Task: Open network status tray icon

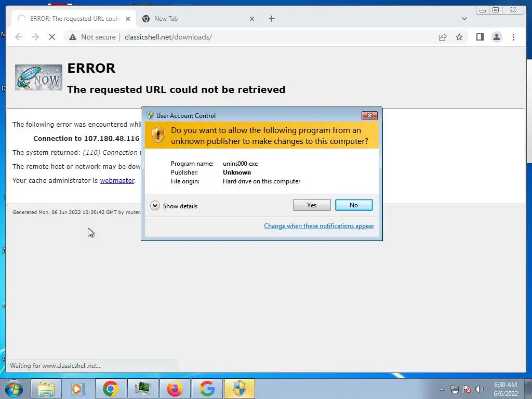Action: coord(454,389)
